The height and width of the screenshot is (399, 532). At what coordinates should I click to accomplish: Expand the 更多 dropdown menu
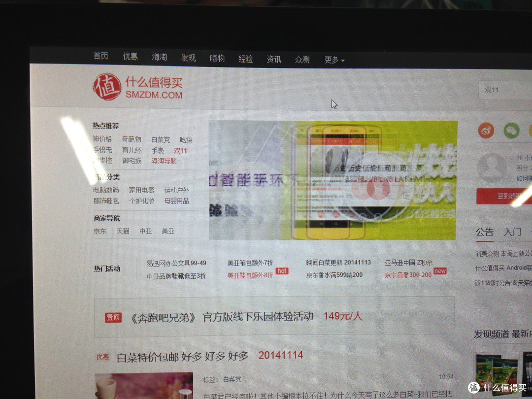coord(334,60)
